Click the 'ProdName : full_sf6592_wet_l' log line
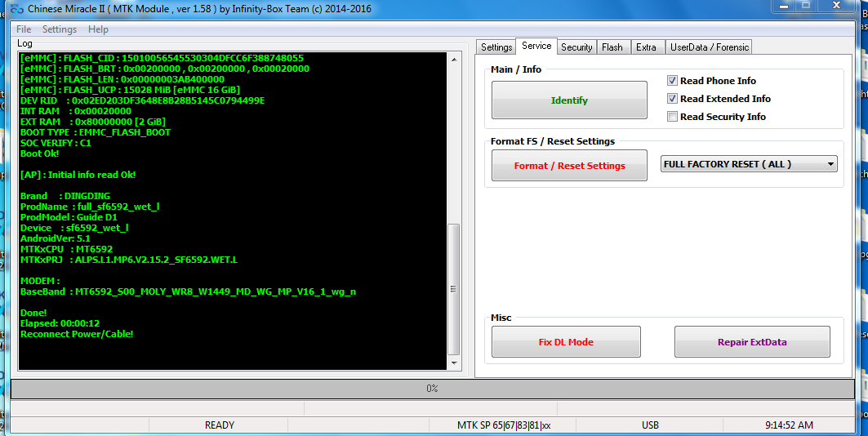This screenshot has height=436, width=868. [90, 207]
